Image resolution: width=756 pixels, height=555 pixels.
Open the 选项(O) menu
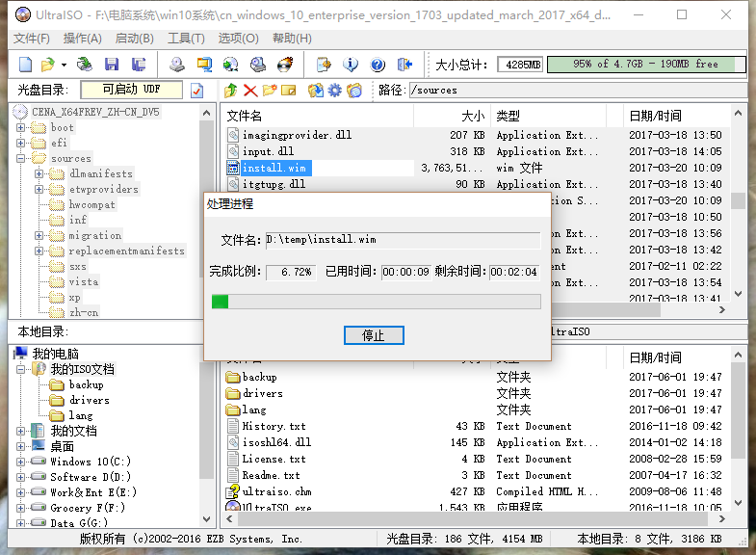tap(238, 39)
